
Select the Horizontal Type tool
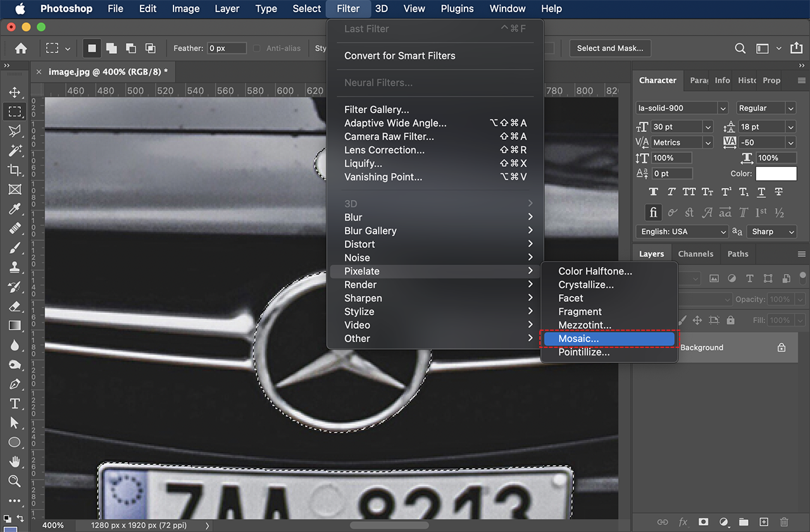[x=14, y=404]
